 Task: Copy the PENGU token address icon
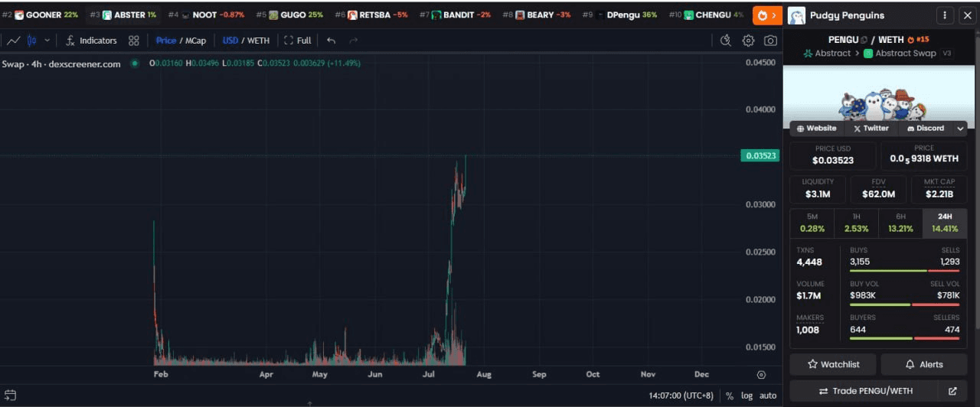tap(864, 40)
